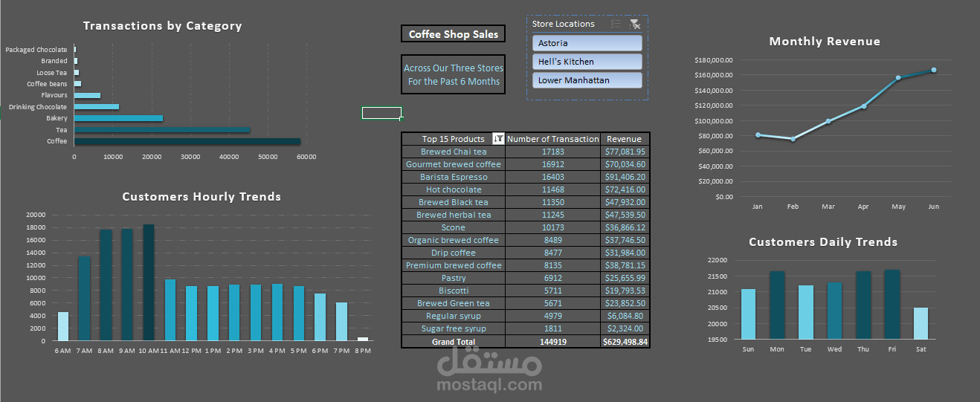Click the Jan data point on revenue line
Screen dimensions: 980x402
(x=758, y=134)
